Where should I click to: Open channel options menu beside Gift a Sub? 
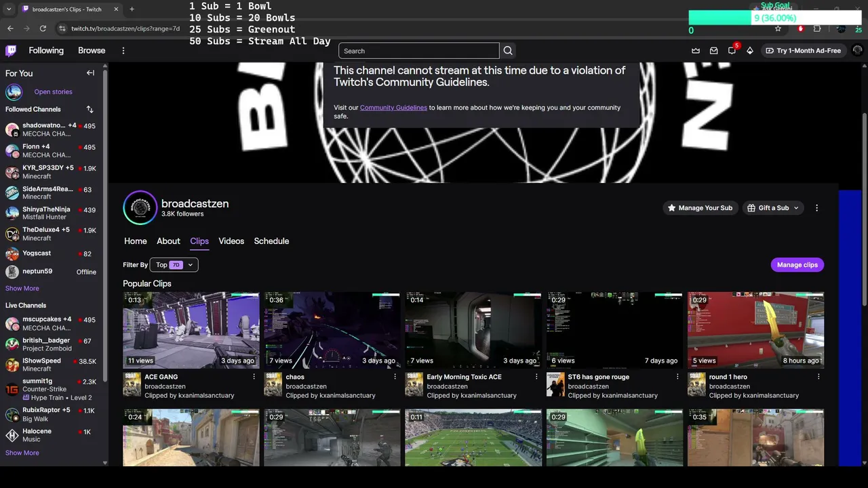[816, 208]
